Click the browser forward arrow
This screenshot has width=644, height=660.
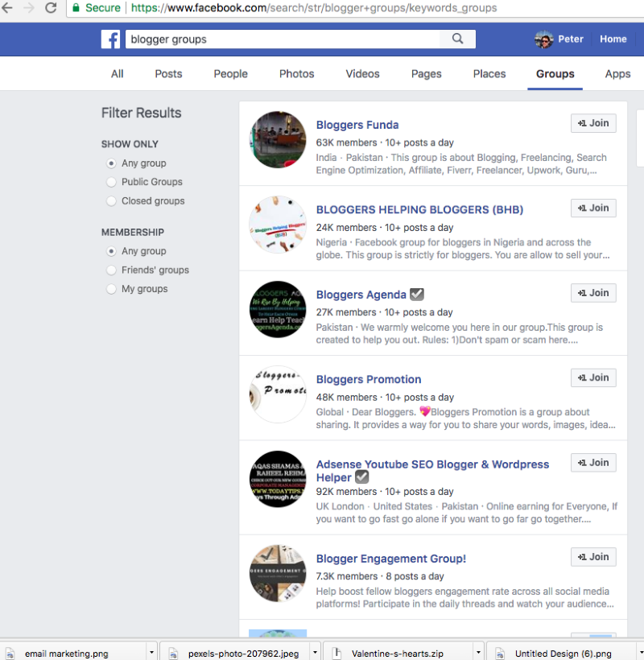tap(29, 7)
